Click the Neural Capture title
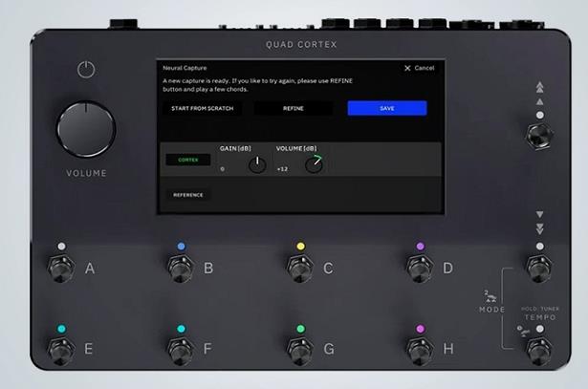This screenshot has width=588, height=389. pos(185,68)
